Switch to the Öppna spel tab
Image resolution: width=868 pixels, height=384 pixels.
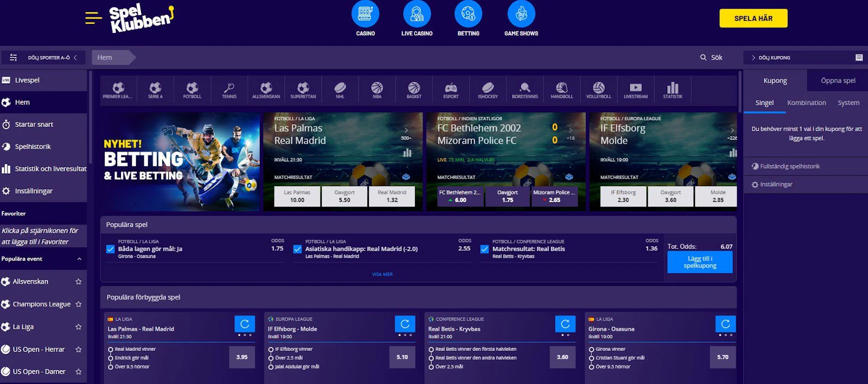pyautogui.click(x=838, y=80)
